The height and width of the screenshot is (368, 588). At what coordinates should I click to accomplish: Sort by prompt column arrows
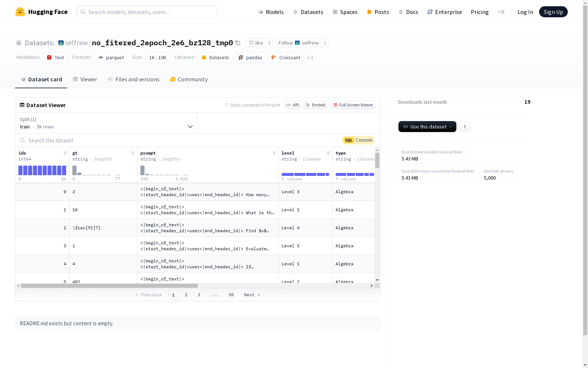coord(274,153)
